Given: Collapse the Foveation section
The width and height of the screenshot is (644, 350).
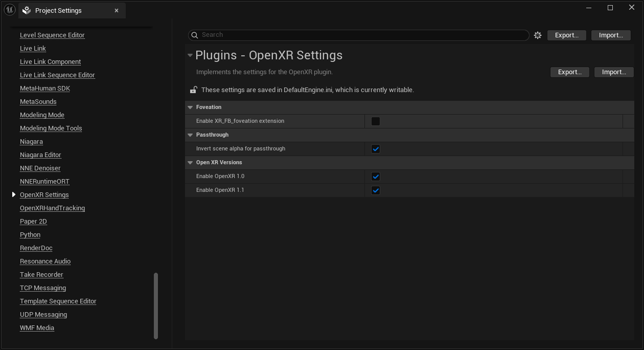Looking at the screenshot, I should point(190,107).
